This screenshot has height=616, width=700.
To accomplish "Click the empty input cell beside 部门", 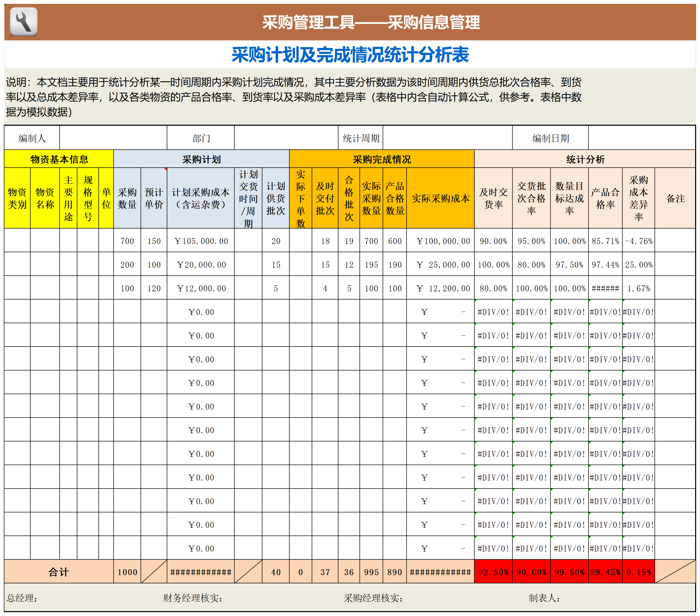I will 286,138.
